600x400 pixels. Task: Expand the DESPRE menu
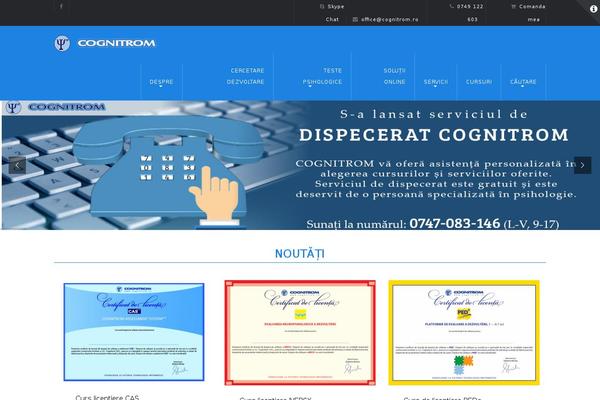pos(161,82)
